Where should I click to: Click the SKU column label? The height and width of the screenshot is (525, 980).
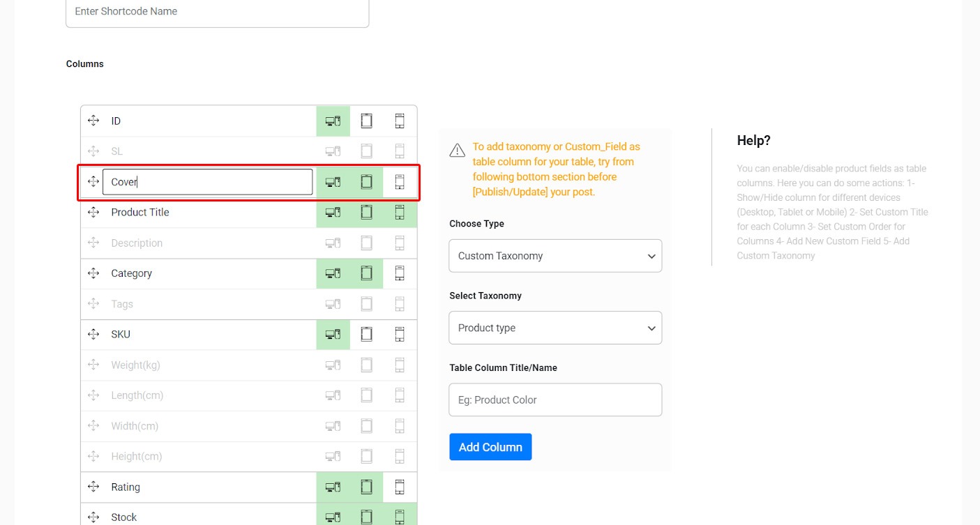(x=121, y=334)
